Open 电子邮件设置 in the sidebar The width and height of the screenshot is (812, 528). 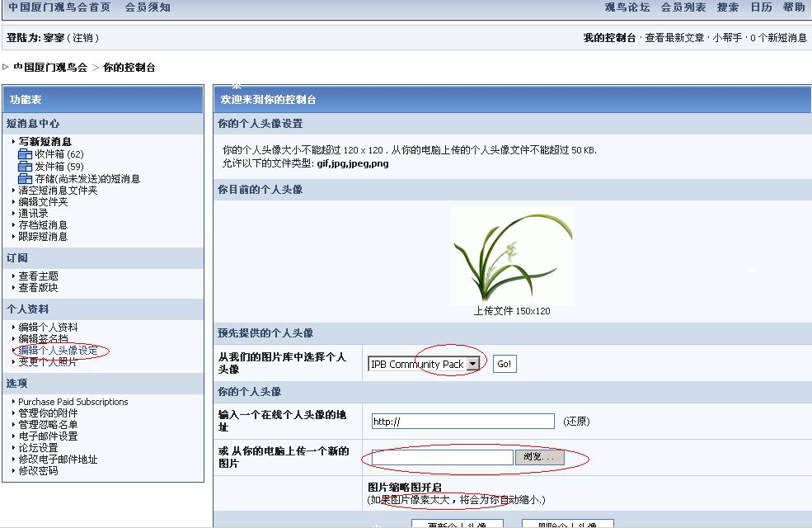click(48, 436)
